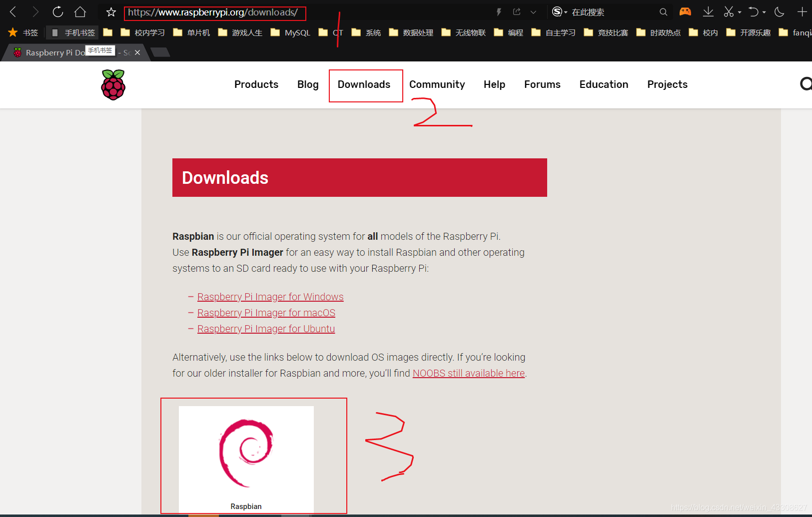Open the browser downloads arrow icon

tap(708, 12)
